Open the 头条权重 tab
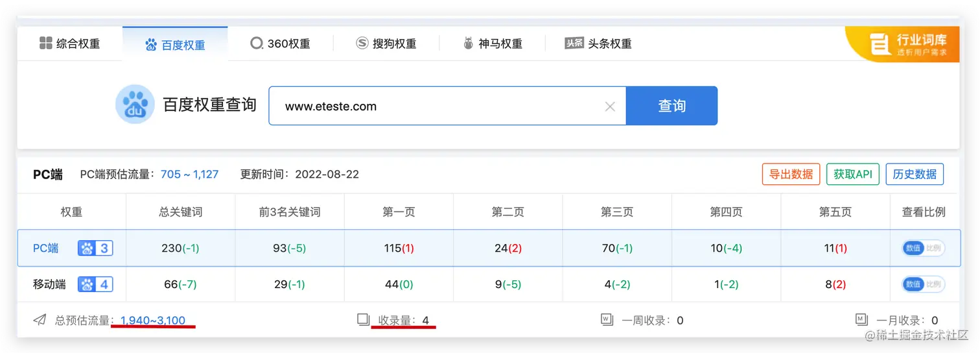This screenshot has width=980, height=353. tap(598, 43)
